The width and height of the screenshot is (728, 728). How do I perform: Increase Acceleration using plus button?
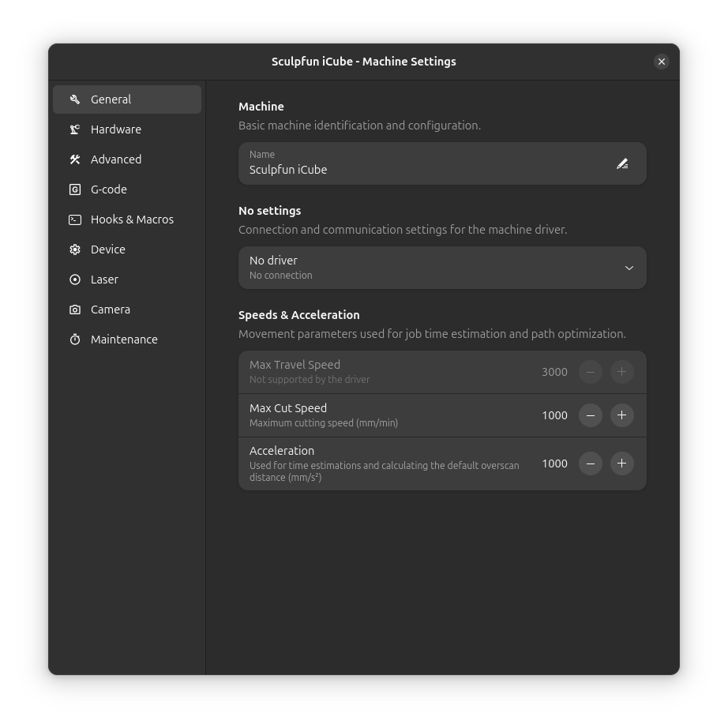tap(621, 463)
